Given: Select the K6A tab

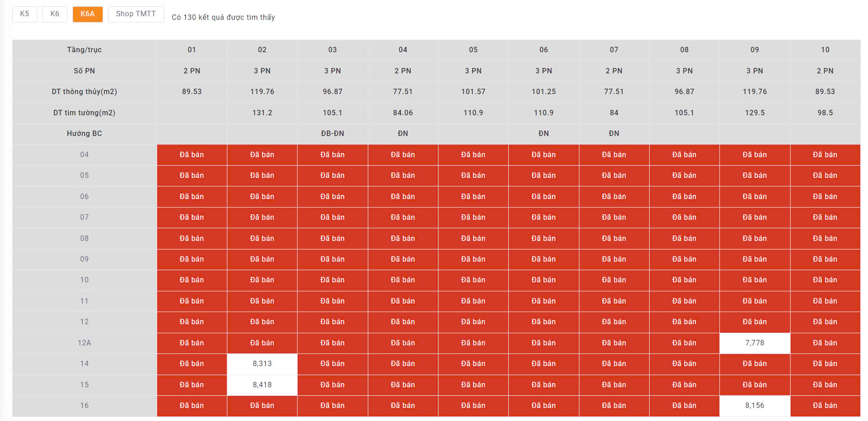Looking at the screenshot, I should [x=87, y=14].
